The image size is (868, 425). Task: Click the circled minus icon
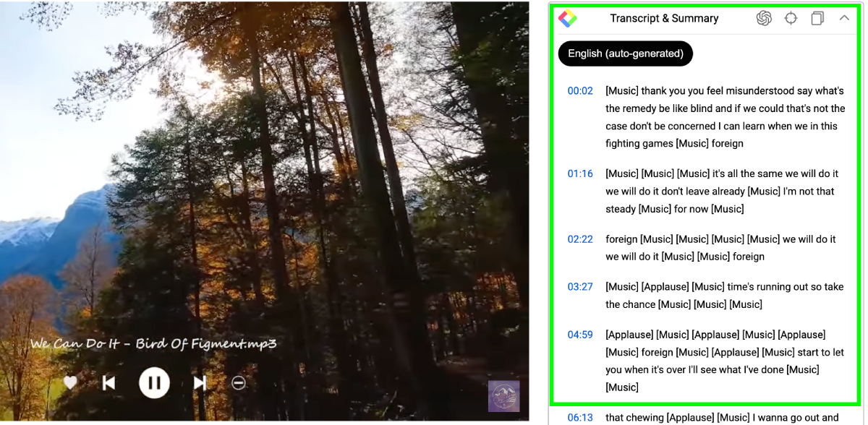239,383
